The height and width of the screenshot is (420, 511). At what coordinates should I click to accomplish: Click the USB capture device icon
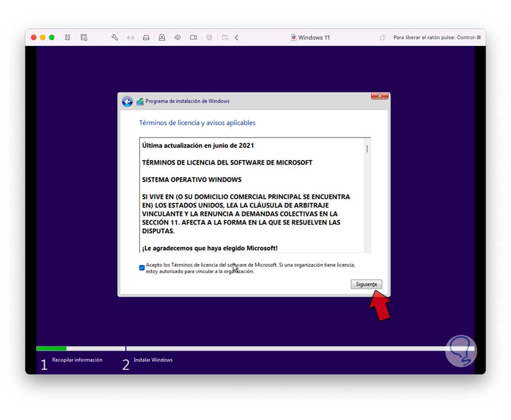point(161,38)
